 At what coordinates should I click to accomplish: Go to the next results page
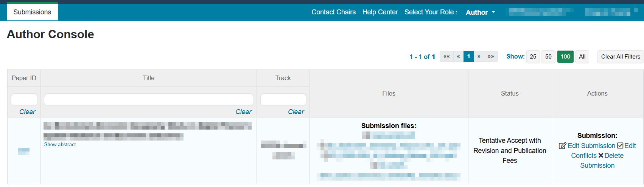pyautogui.click(x=479, y=57)
